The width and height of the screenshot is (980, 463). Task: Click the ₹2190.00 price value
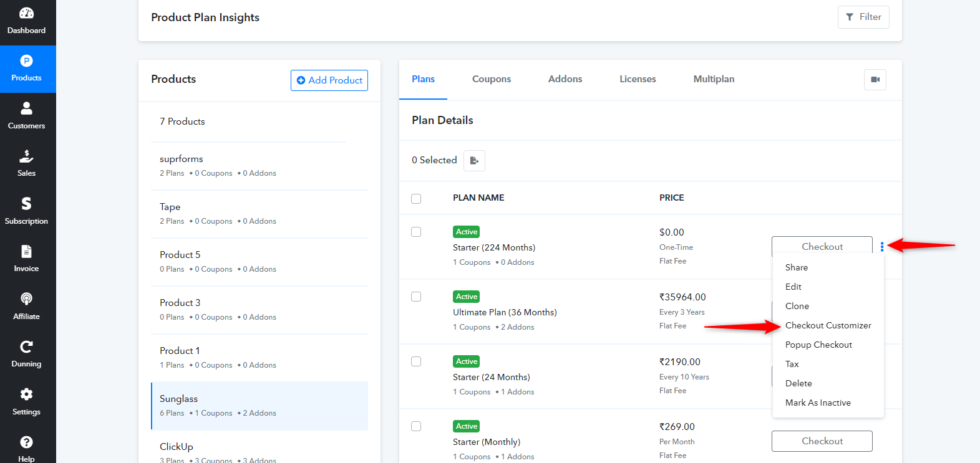point(680,362)
